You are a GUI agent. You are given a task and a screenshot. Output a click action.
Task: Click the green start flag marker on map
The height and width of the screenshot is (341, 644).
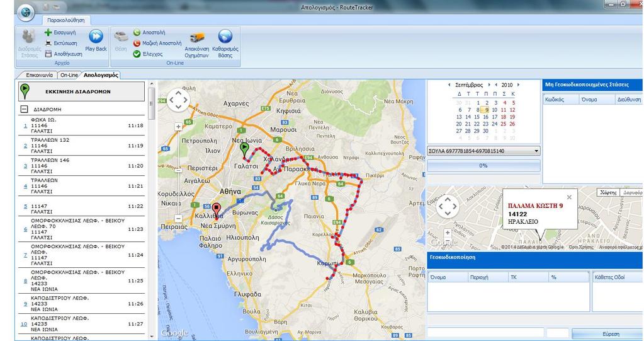tap(244, 150)
